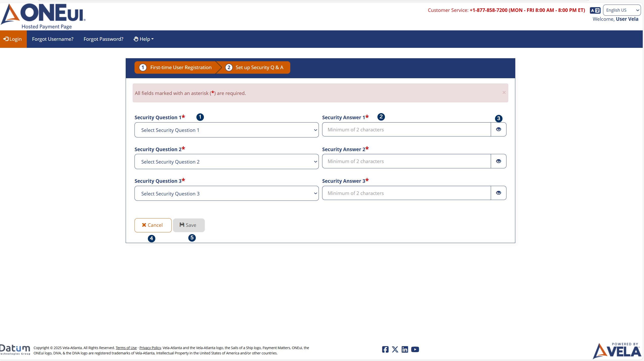Click the Cancel button
Screen dimensions: 644x361
pyautogui.click(x=153, y=225)
